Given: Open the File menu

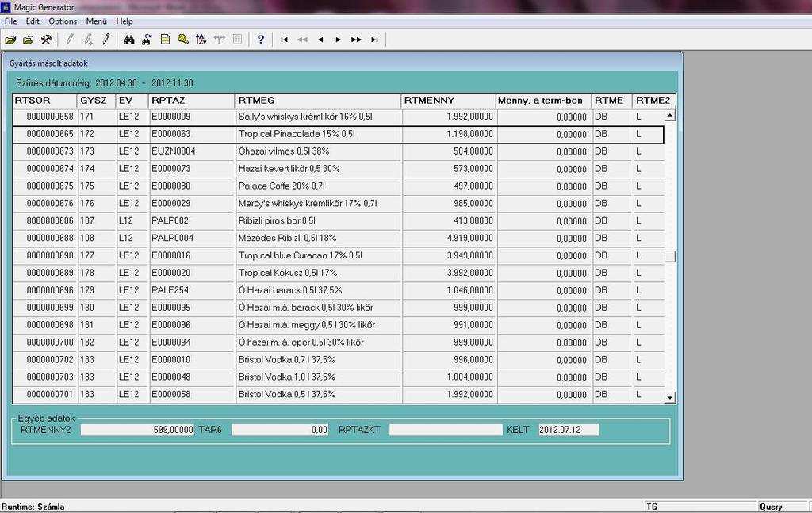Looking at the screenshot, I should pyautogui.click(x=10, y=21).
